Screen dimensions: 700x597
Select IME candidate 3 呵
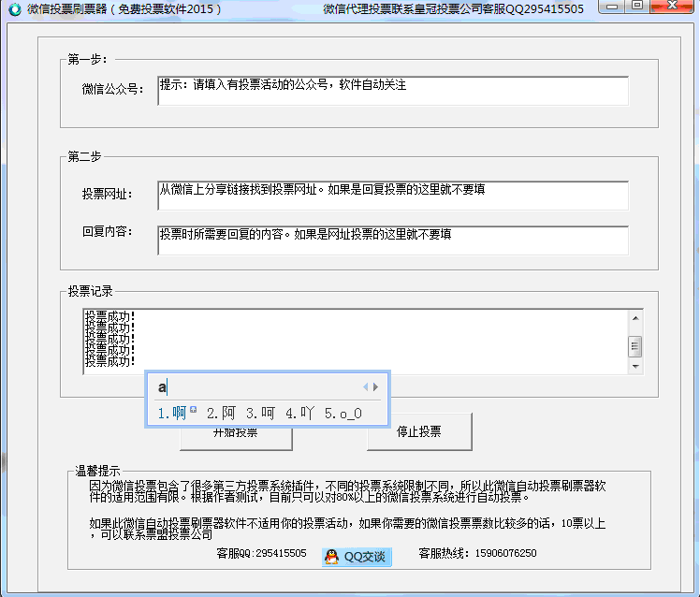260,413
